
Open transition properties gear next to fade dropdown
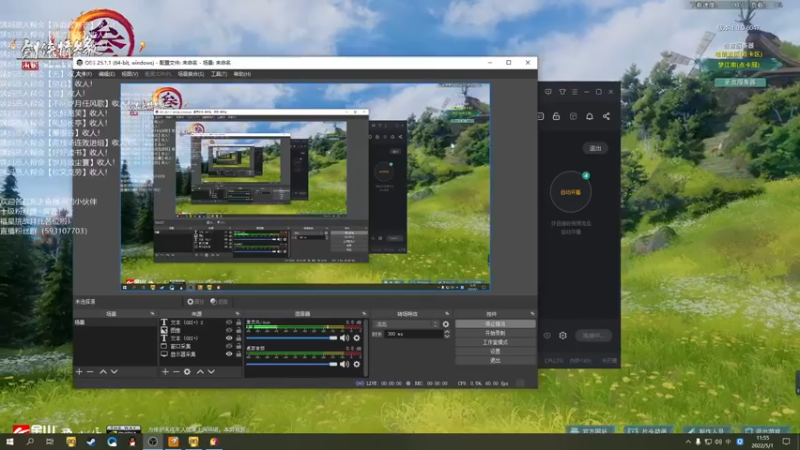click(x=446, y=324)
